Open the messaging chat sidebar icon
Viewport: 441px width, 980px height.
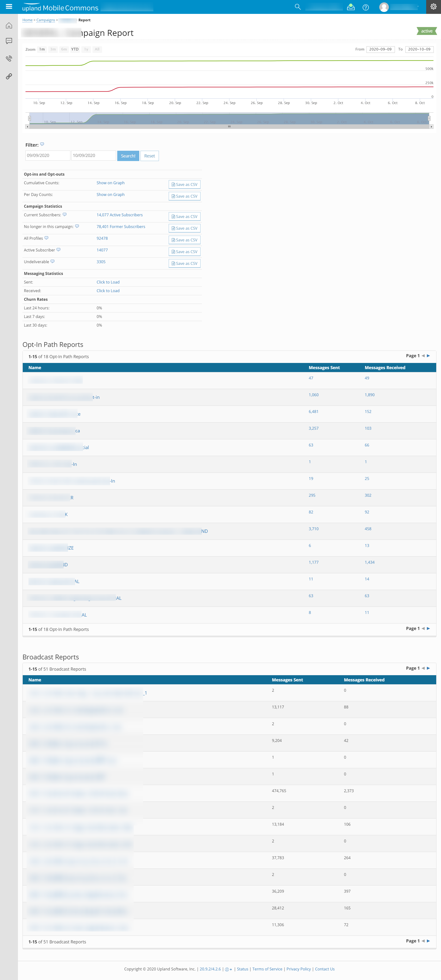click(9, 41)
